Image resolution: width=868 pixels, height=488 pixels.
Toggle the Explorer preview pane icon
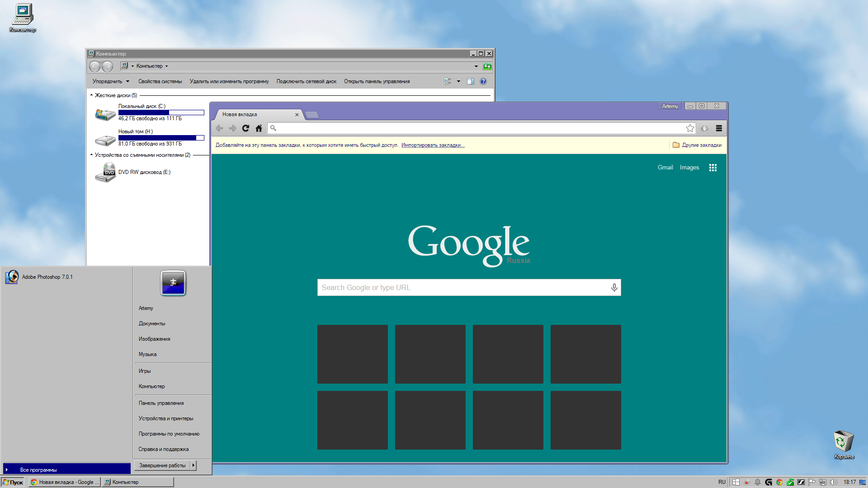click(471, 81)
